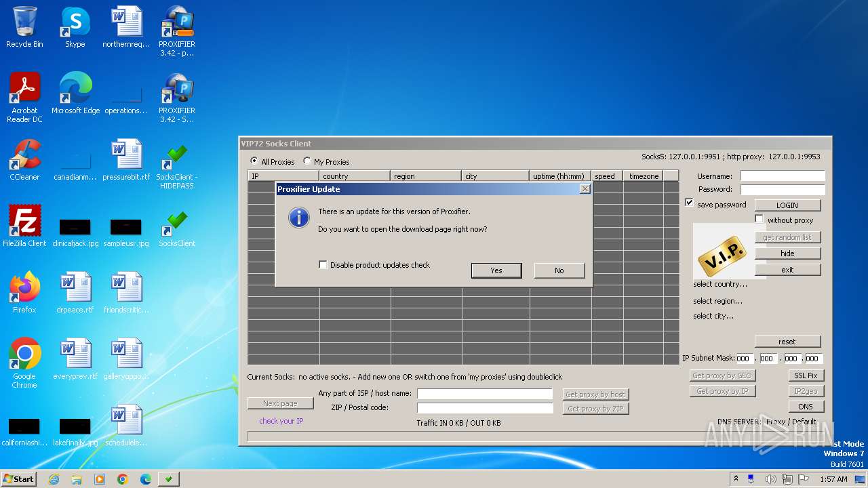
Task: Launch PROXIFIER 3.42 - p... shortcut icon
Action: [177, 31]
